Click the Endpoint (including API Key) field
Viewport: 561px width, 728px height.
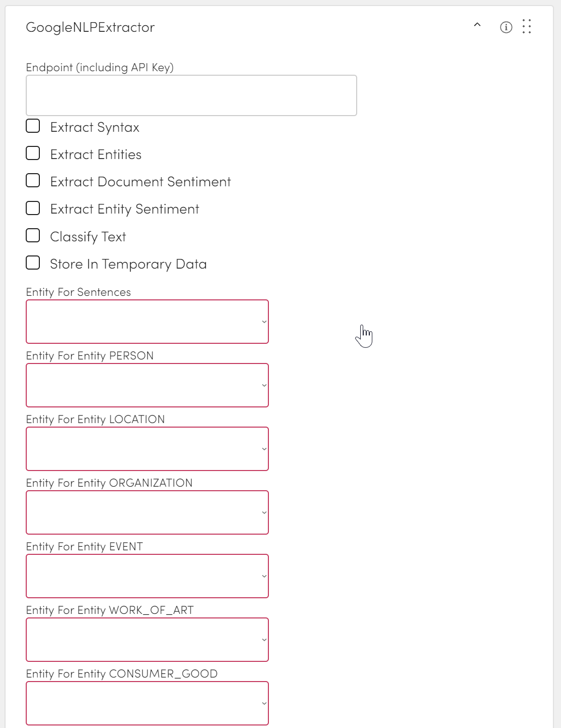(x=191, y=95)
